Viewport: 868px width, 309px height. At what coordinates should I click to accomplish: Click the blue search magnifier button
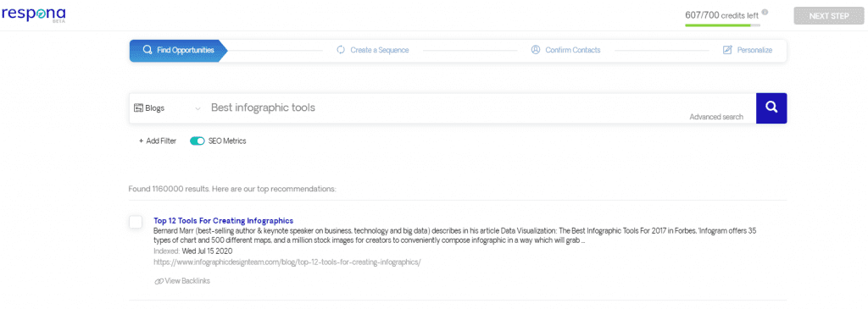pyautogui.click(x=771, y=108)
